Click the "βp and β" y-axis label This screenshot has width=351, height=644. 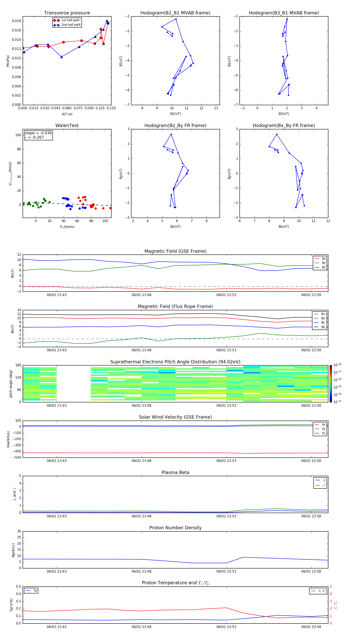pos(14,495)
